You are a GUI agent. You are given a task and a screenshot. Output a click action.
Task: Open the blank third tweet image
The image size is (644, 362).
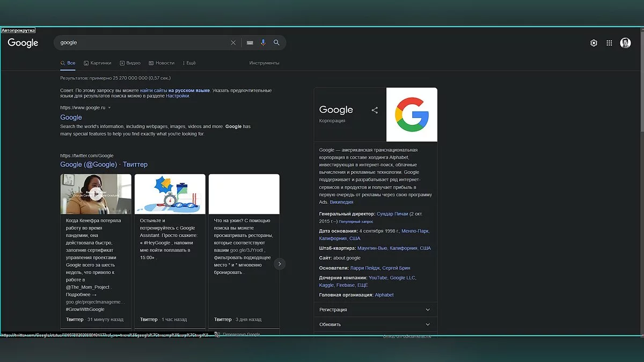244,194
